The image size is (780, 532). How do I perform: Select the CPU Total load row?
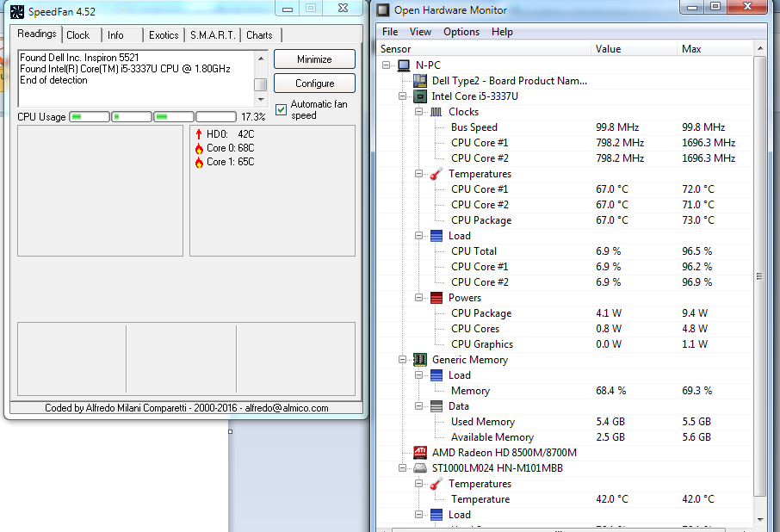[x=565, y=251]
